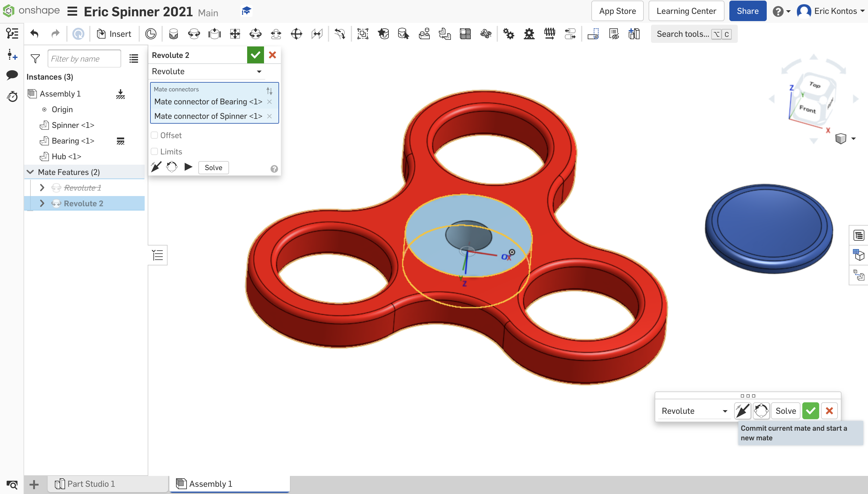Expand the Revolute 1 mate feature
Screen dimensions: 868x494
(x=42, y=187)
